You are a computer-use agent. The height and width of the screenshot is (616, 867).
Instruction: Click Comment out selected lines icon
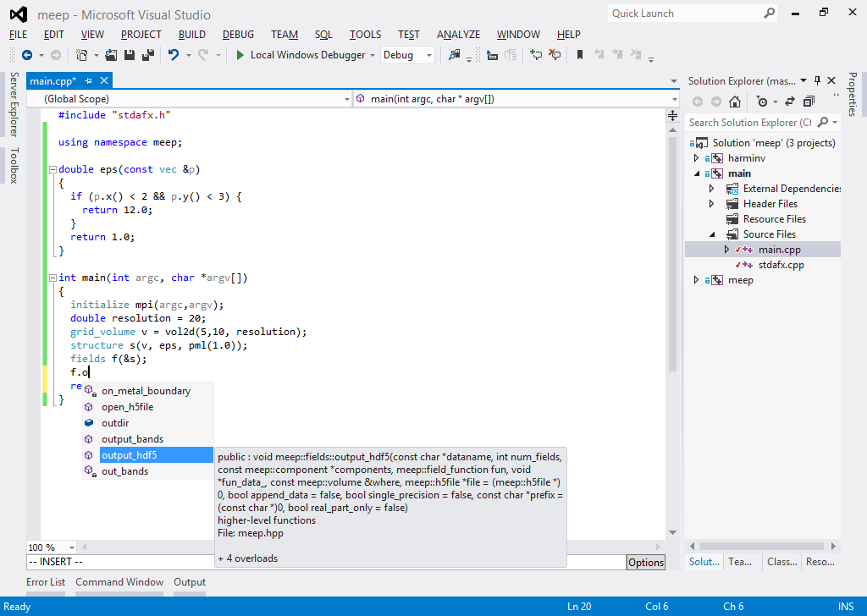click(x=535, y=55)
